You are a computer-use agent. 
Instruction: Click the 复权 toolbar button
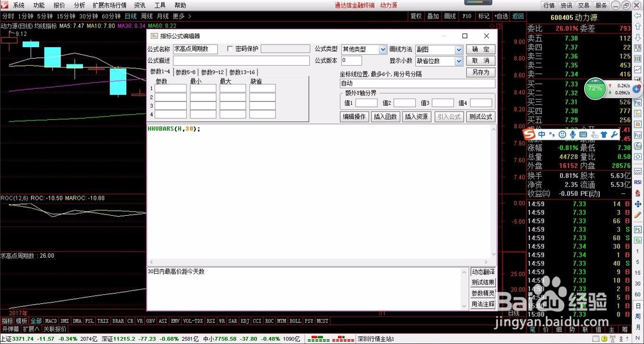[x=416, y=17]
